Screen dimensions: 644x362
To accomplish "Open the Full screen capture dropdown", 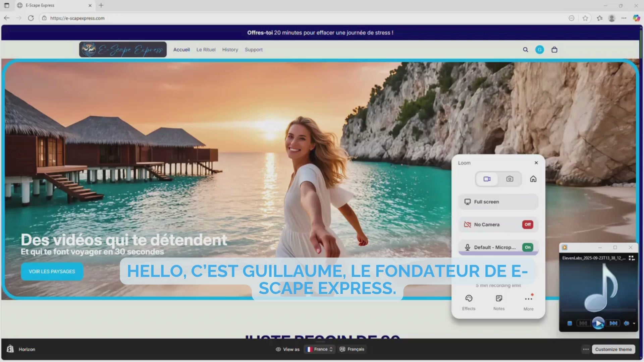I will (498, 202).
